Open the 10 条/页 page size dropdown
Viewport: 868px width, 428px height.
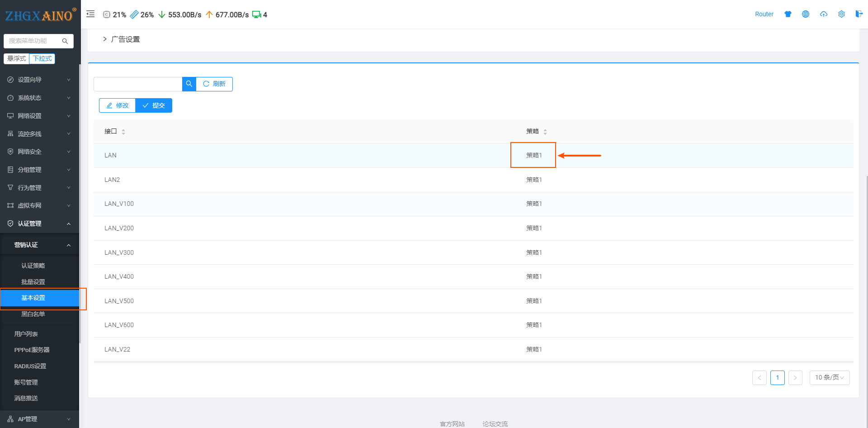[829, 377]
